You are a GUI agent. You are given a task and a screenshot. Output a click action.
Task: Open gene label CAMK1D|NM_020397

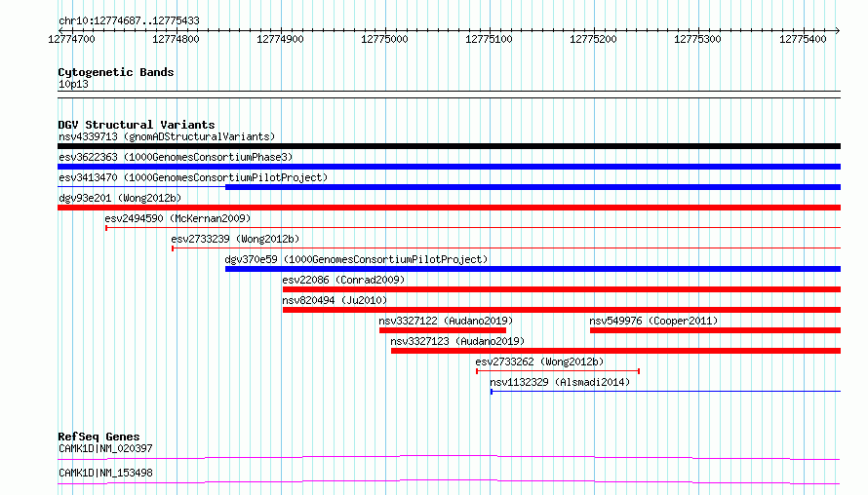point(105,448)
